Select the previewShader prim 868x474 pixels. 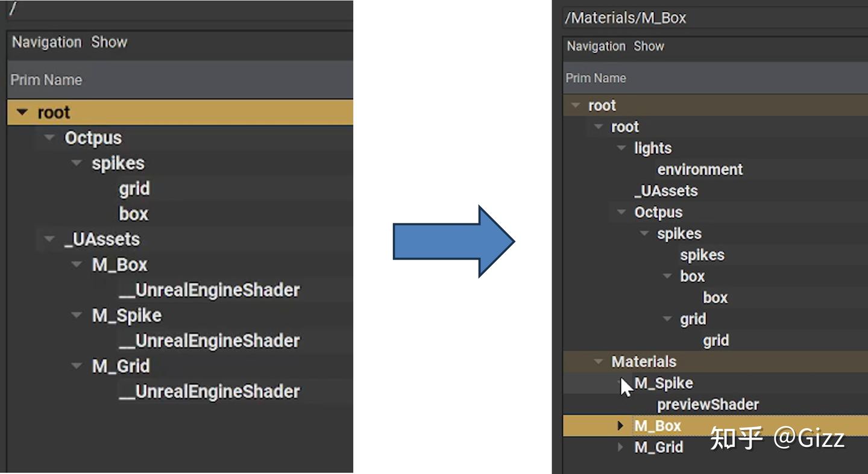tap(708, 405)
